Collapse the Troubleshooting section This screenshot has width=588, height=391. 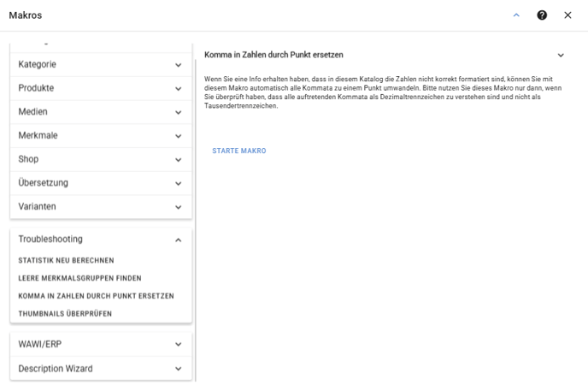coord(101,240)
